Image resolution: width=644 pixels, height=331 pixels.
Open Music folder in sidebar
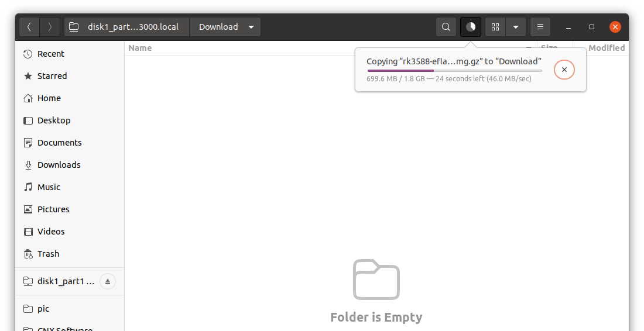point(70,187)
